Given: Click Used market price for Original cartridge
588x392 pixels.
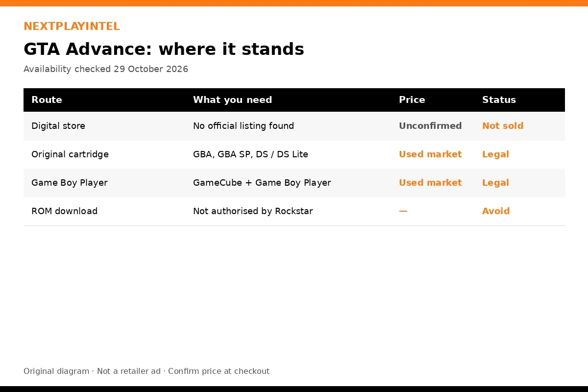Looking at the screenshot, I should click(430, 154).
